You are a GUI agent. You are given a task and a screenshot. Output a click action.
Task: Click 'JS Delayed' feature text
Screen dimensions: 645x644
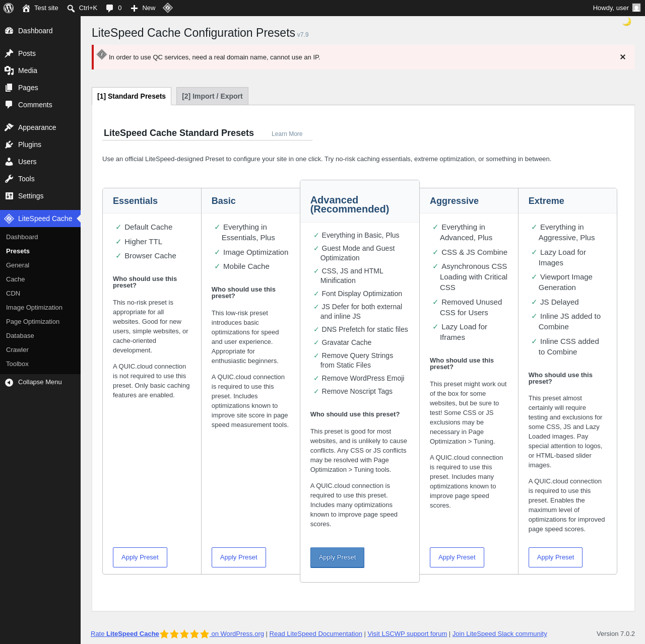559,302
